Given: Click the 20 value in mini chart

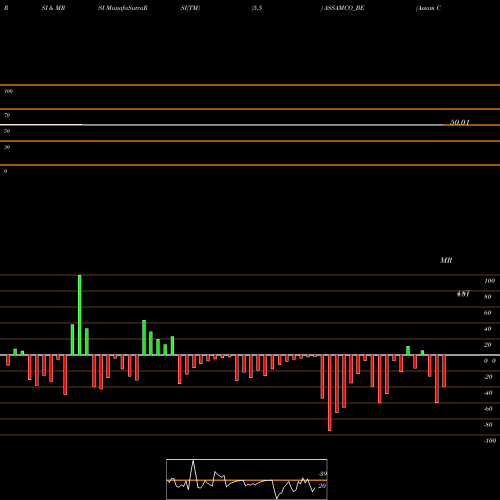Looking at the screenshot, I should (x=322, y=486).
